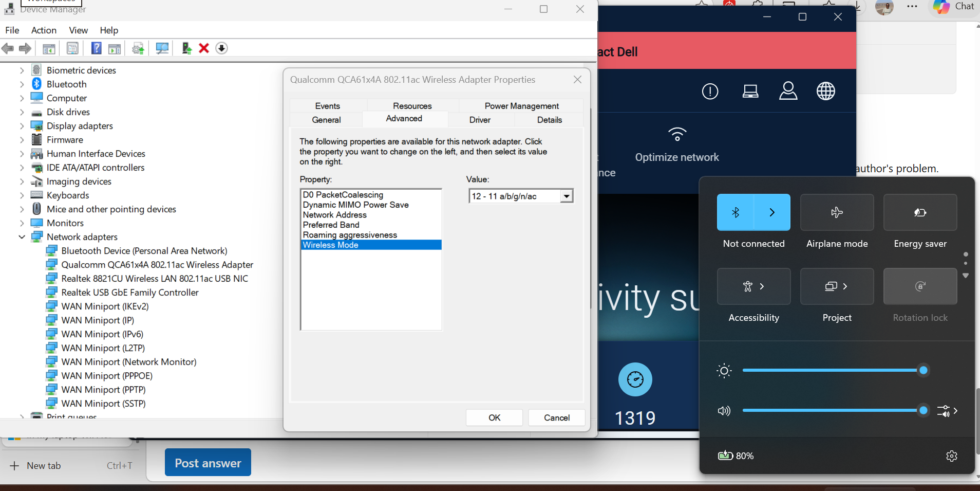Expand Display adapters category
This screenshot has height=491, width=980.
tap(22, 125)
